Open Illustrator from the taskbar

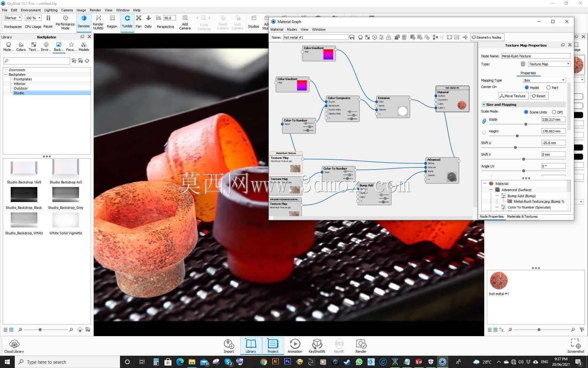275,362
